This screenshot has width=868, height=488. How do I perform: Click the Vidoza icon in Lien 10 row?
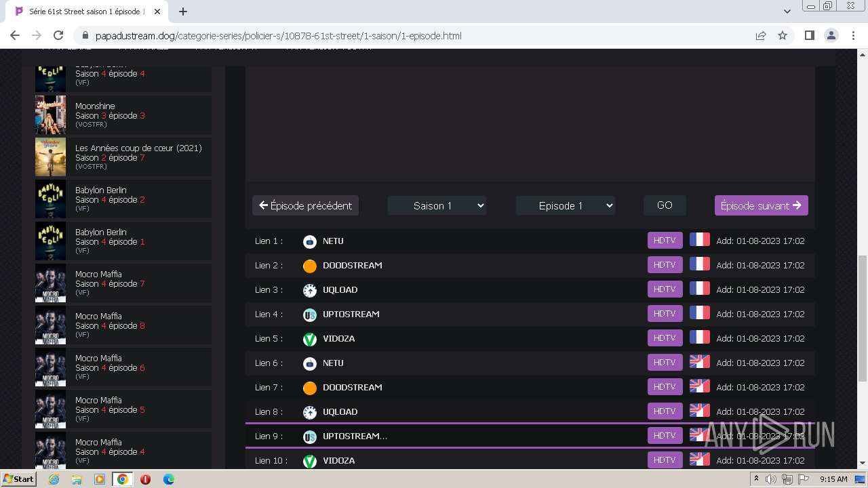pos(310,461)
